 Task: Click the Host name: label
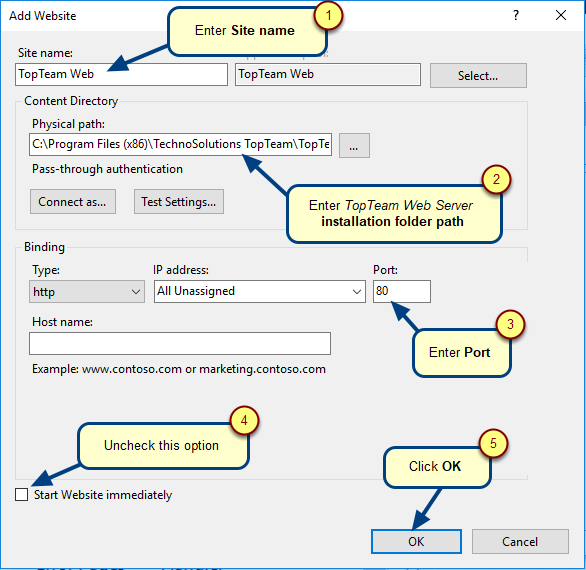62,322
